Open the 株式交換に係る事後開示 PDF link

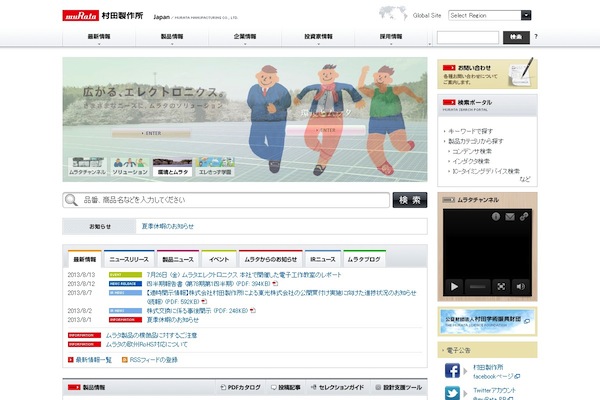coord(197,310)
